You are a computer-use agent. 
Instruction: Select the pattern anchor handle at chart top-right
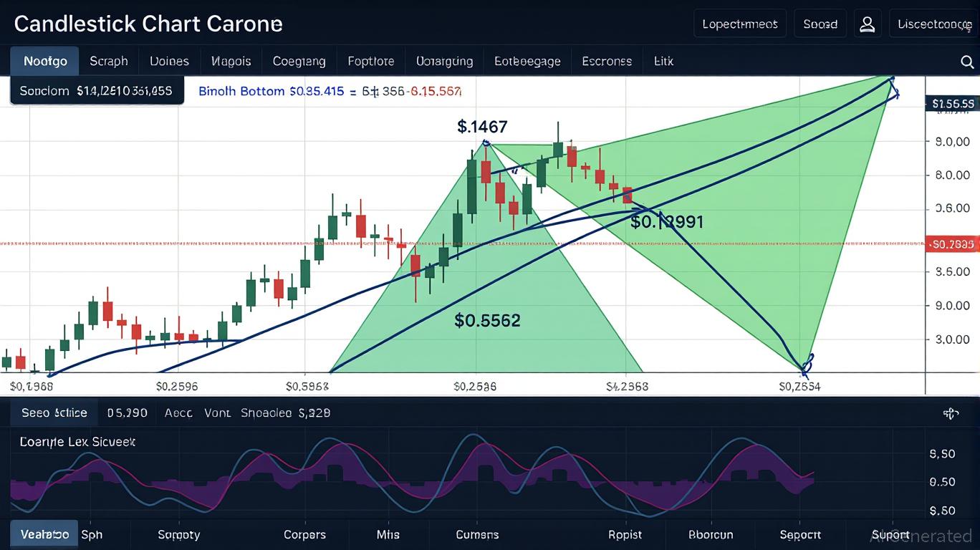pyautogui.click(x=893, y=80)
